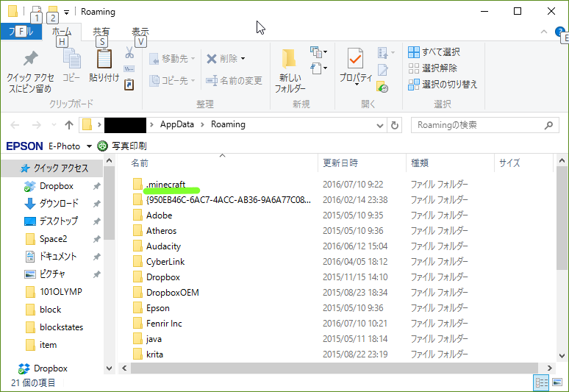Screen dimensions: 569x392
Task: Switch to the Home (ホーム) tab
Action: pyautogui.click(x=62, y=32)
